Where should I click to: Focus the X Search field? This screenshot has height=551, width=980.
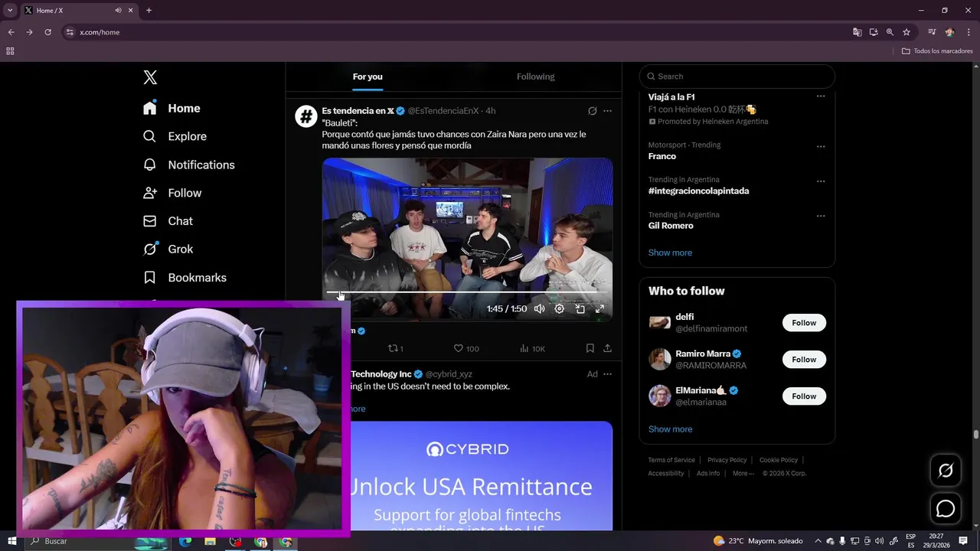pyautogui.click(x=737, y=76)
